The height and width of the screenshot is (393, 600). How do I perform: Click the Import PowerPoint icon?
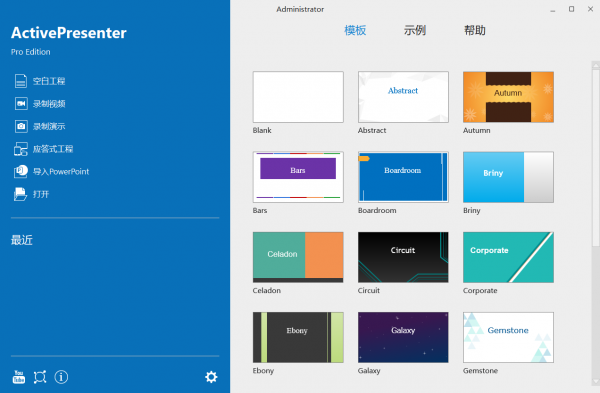(x=21, y=171)
